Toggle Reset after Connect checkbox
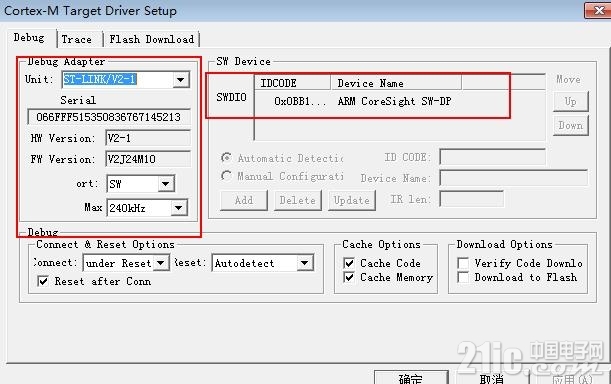 [x=43, y=281]
